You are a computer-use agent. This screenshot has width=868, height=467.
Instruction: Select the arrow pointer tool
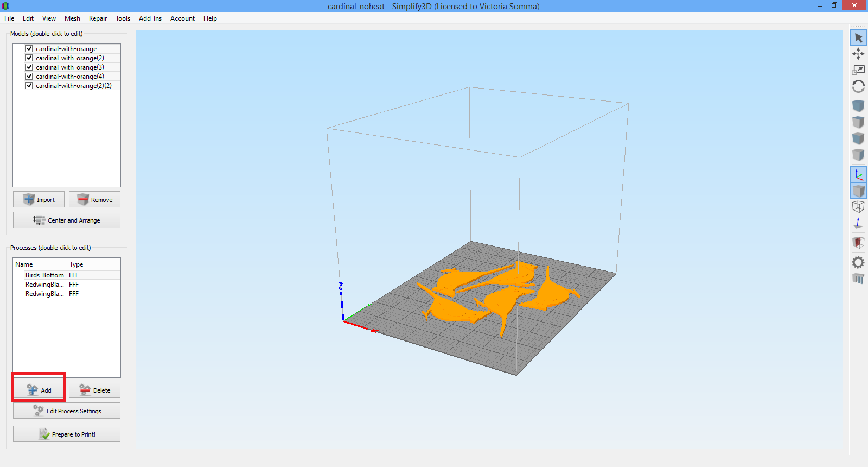(858, 37)
